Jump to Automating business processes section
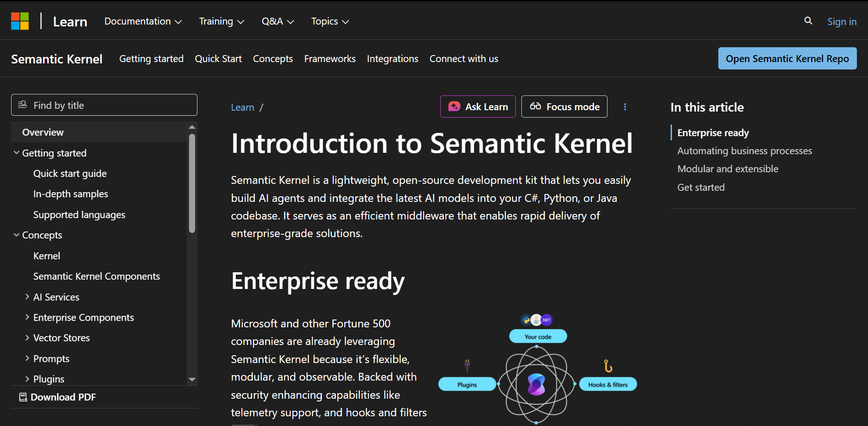868x426 pixels. pyautogui.click(x=744, y=151)
